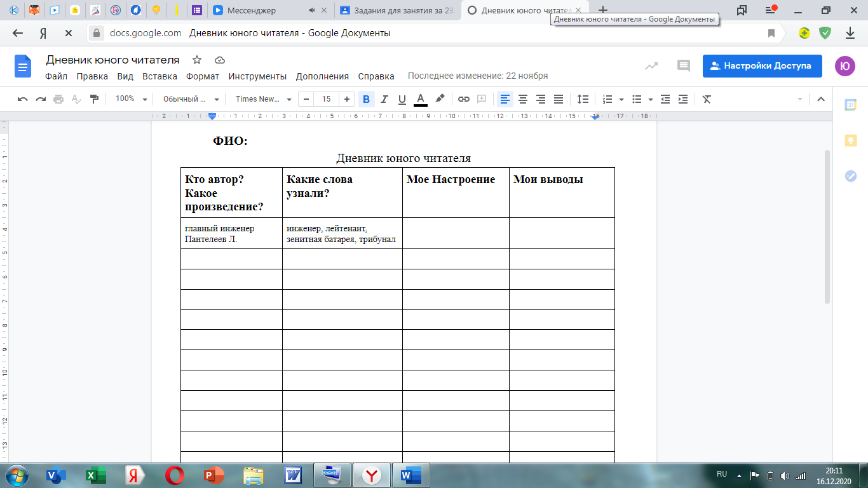Copy formatting with paint format tool
This screenshot has height=488, width=868.
click(x=94, y=99)
